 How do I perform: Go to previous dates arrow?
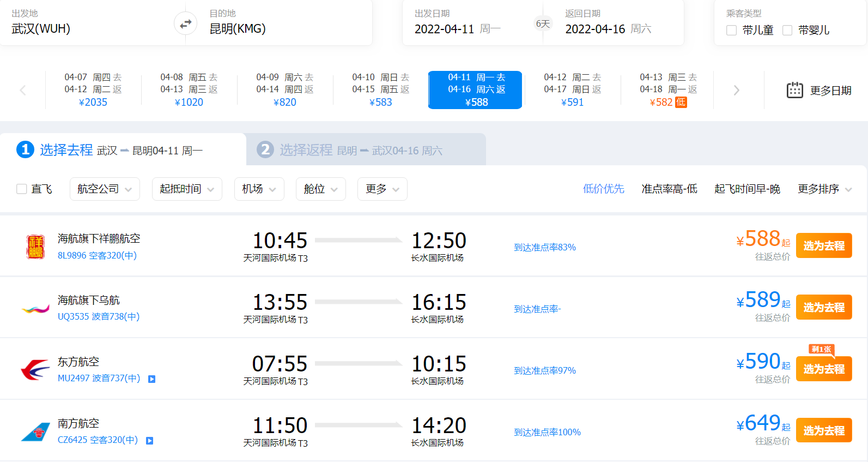pyautogui.click(x=23, y=90)
